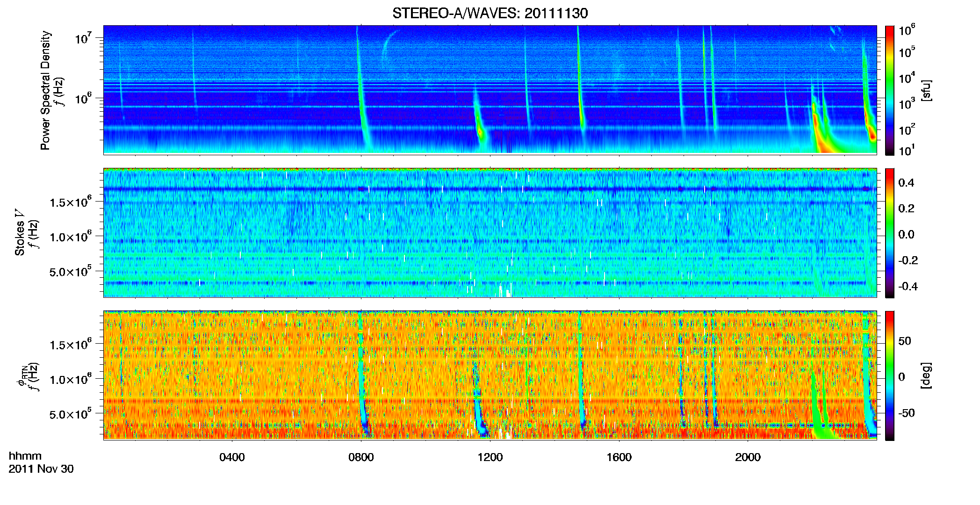Click the Stokes V colorbar
This screenshot has width=980, height=505.
(x=890, y=233)
